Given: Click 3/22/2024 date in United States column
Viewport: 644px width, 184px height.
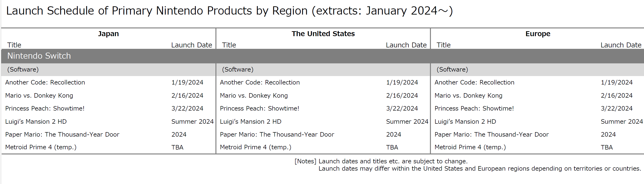Looking at the screenshot, I should click(x=402, y=108).
